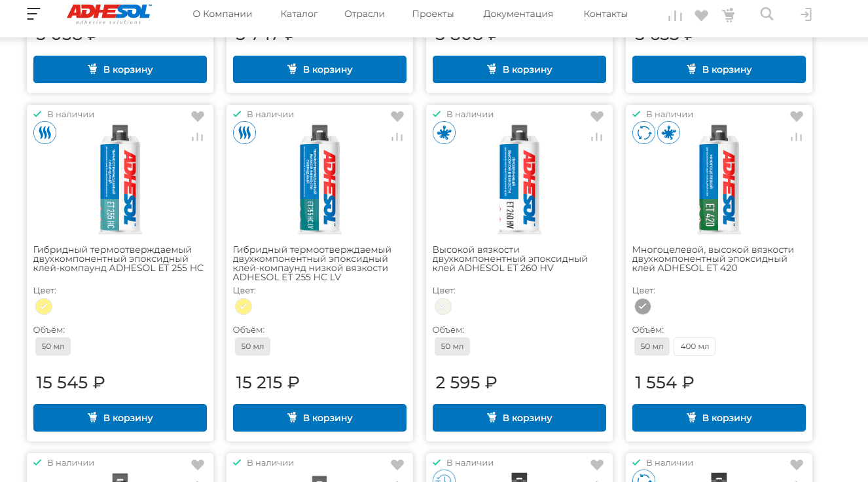Select 50 мл volume for ET 420

651,346
